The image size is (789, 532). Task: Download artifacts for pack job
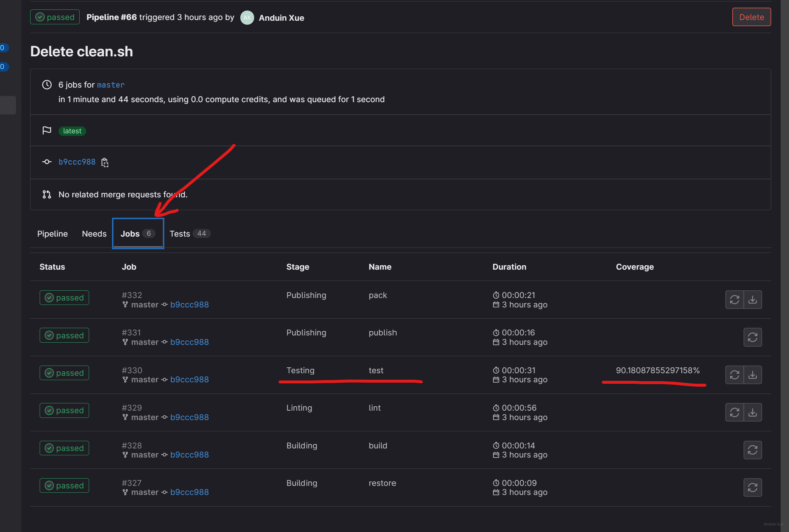[x=753, y=300]
